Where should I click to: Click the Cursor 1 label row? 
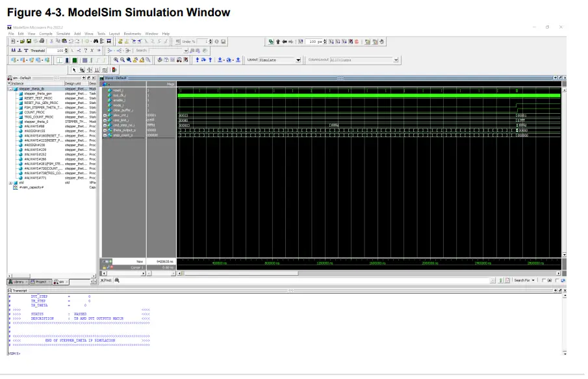pyautogui.click(x=137, y=267)
